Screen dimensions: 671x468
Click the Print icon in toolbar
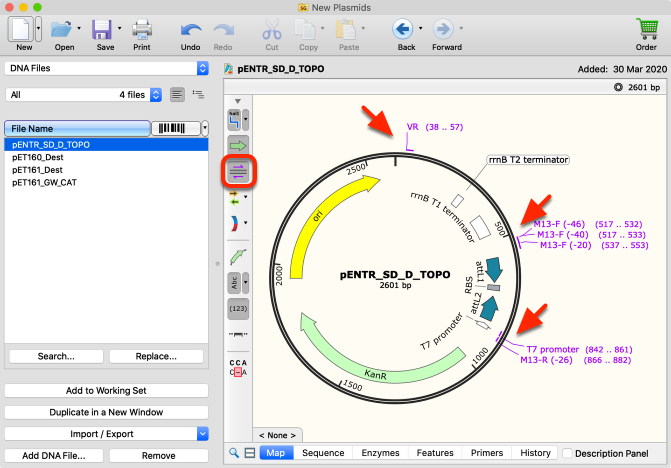click(x=142, y=30)
